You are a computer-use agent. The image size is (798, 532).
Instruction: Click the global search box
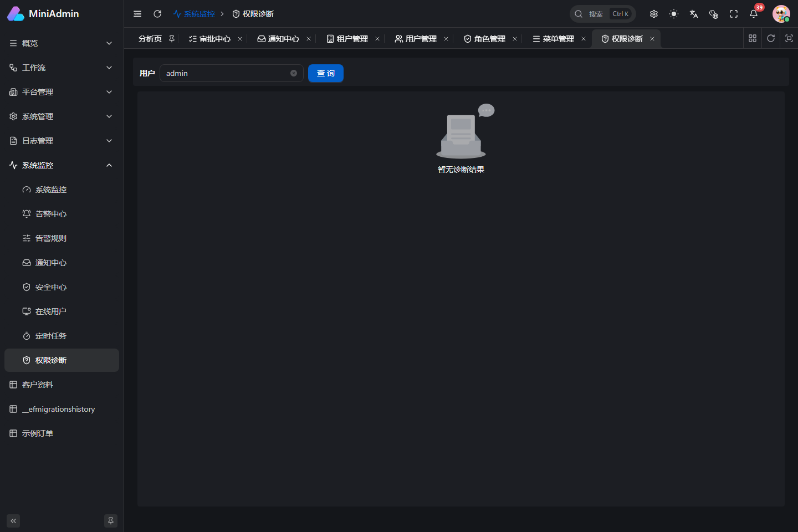pos(602,14)
